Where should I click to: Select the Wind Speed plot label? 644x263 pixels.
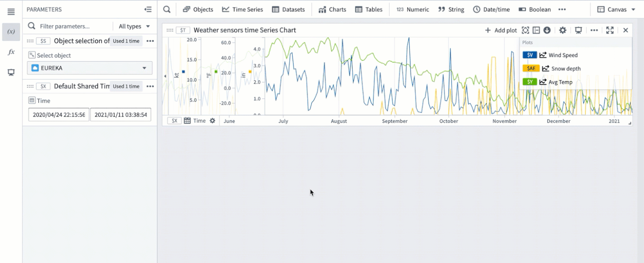pyautogui.click(x=563, y=55)
